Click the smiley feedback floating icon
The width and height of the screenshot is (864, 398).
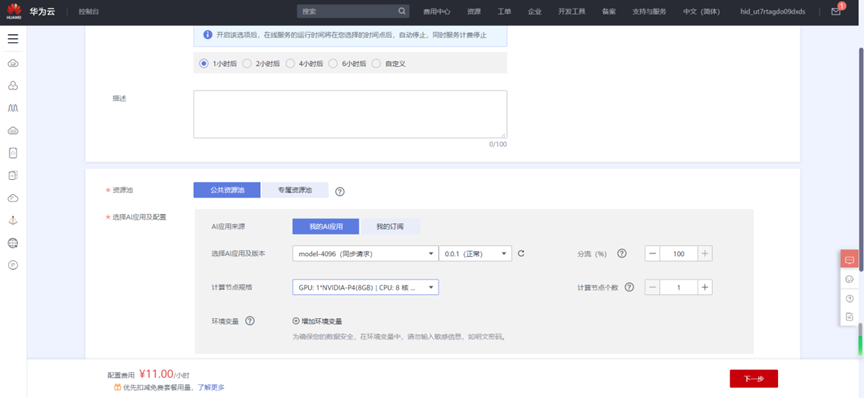click(849, 279)
